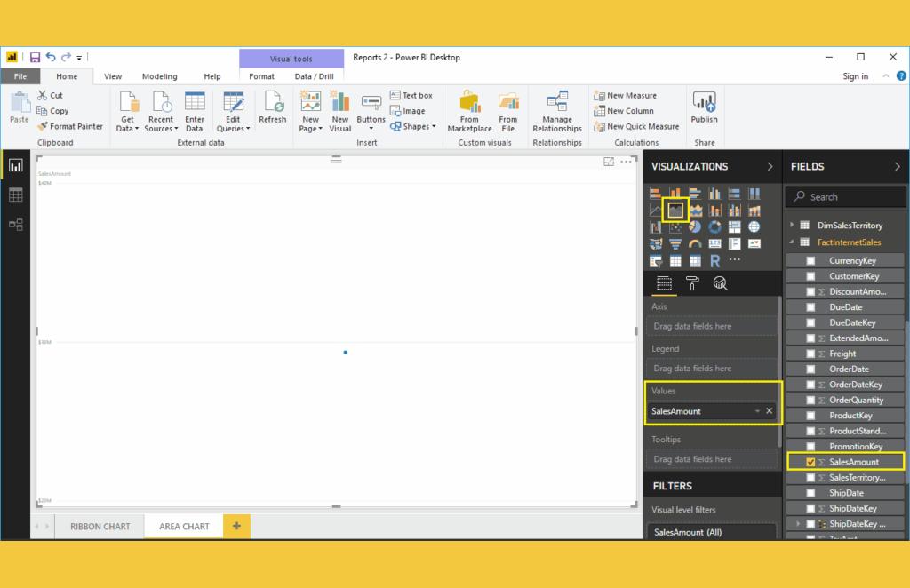The image size is (910, 588).
Task: Switch to the RIBBON CHART page tab
Action: [x=100, y=527]
